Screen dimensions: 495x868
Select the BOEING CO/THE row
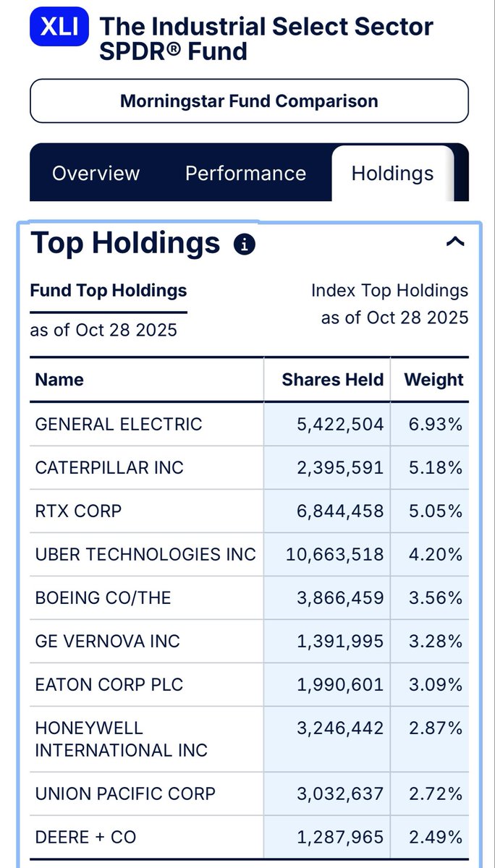pos(103,597)
